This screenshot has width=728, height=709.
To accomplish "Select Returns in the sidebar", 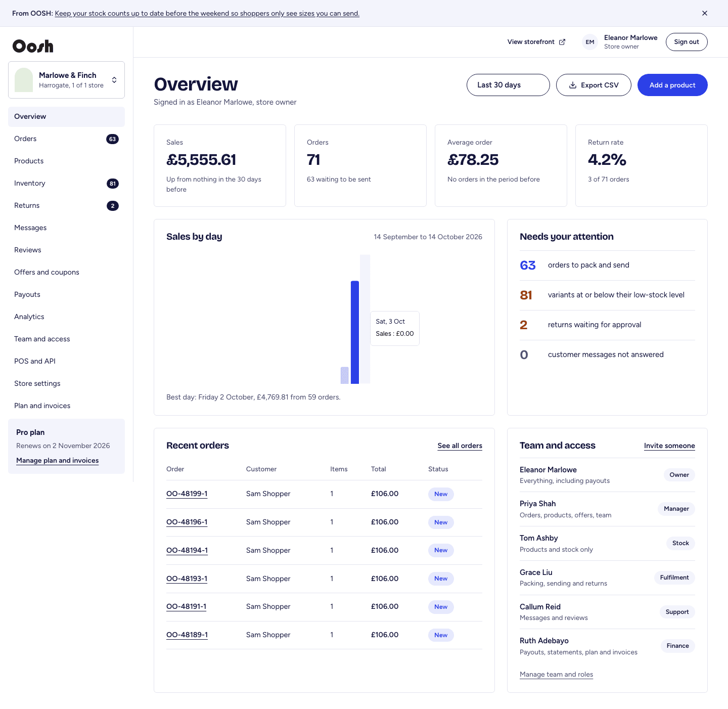I will [x=66, y=205].
